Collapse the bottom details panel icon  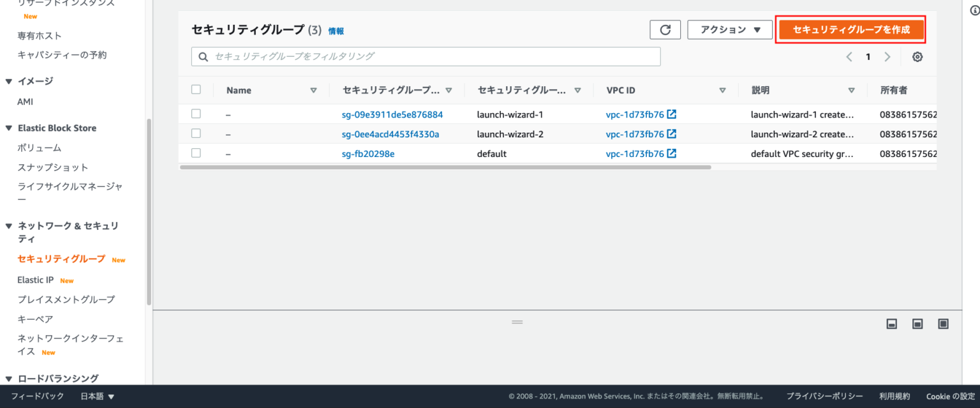(892, 324)
